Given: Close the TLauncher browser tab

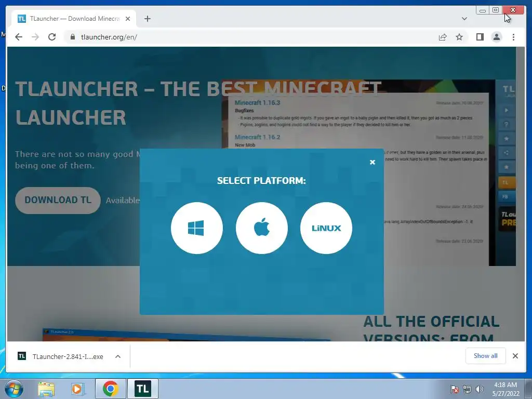Looking at the screenshot, I should (x=128, y=19).
